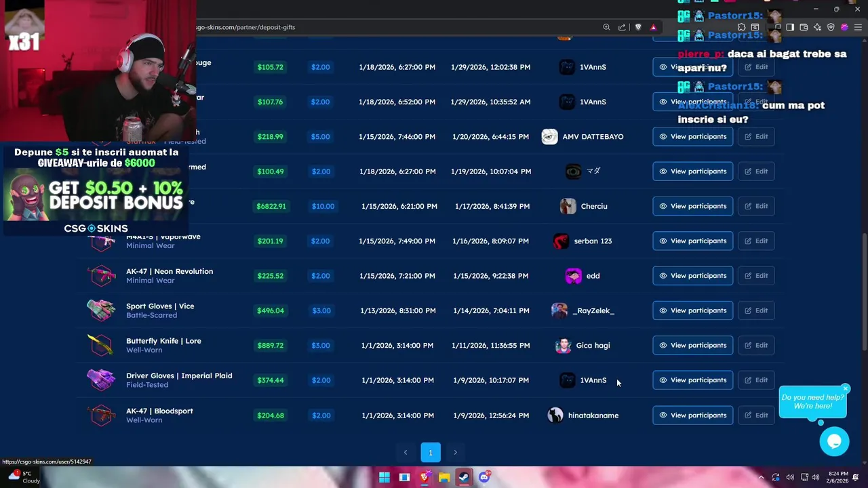
Task: Open the Brave Shields lion icon
Action: click(638, 27)
